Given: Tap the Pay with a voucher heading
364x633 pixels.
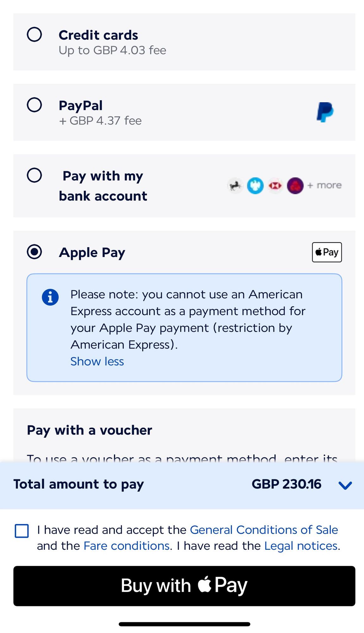Looking at the screenshot, I should coord(90,430).
